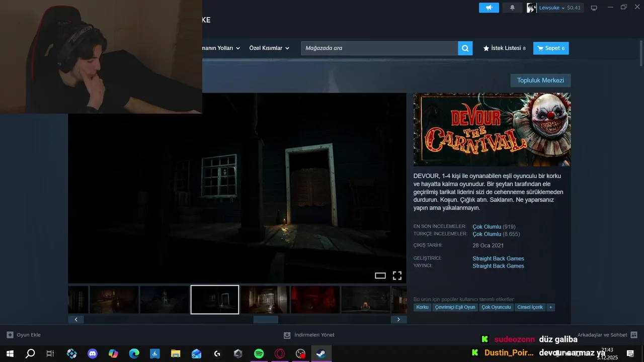
Task: Select the Cinsel İçerik tag
Action: tap(530, 307)
